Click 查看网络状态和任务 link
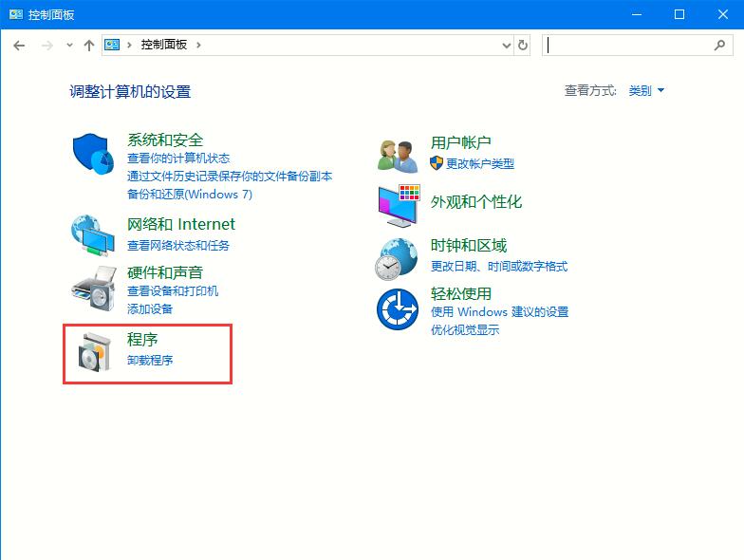The image size is (744, 560). pyautogui.click(x=178, y=245)
